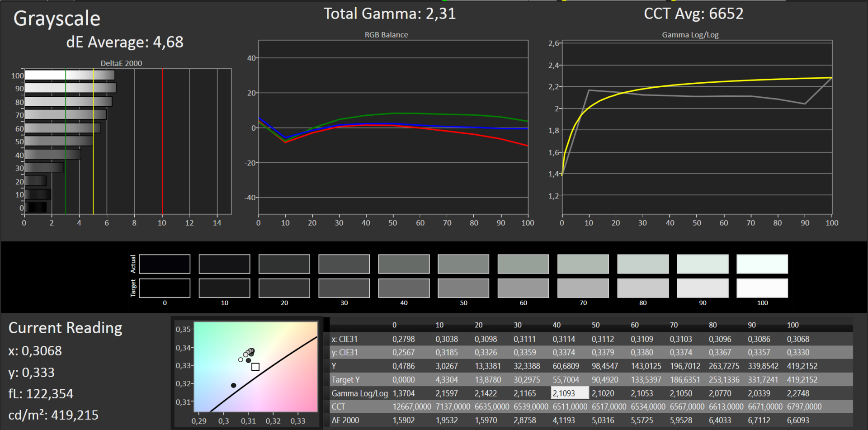
Task: Click the 'RGB Balance' chart title
Action: [x=387, y=35]
